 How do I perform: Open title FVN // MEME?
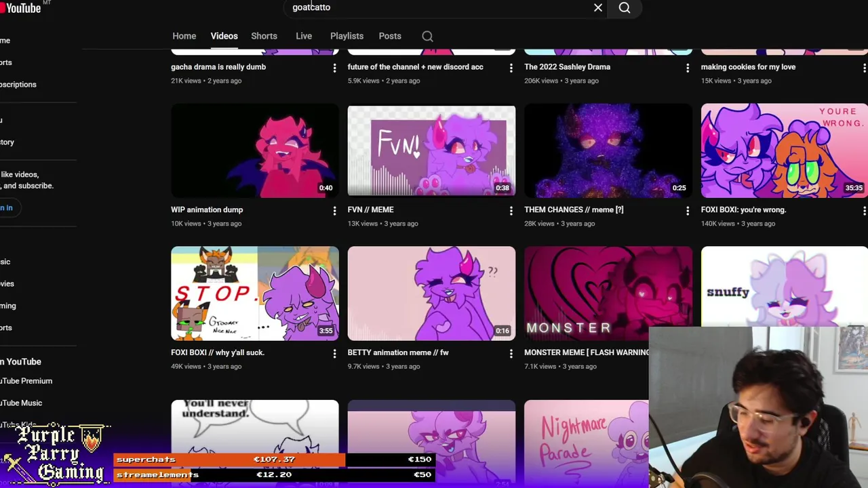[370, 210]
